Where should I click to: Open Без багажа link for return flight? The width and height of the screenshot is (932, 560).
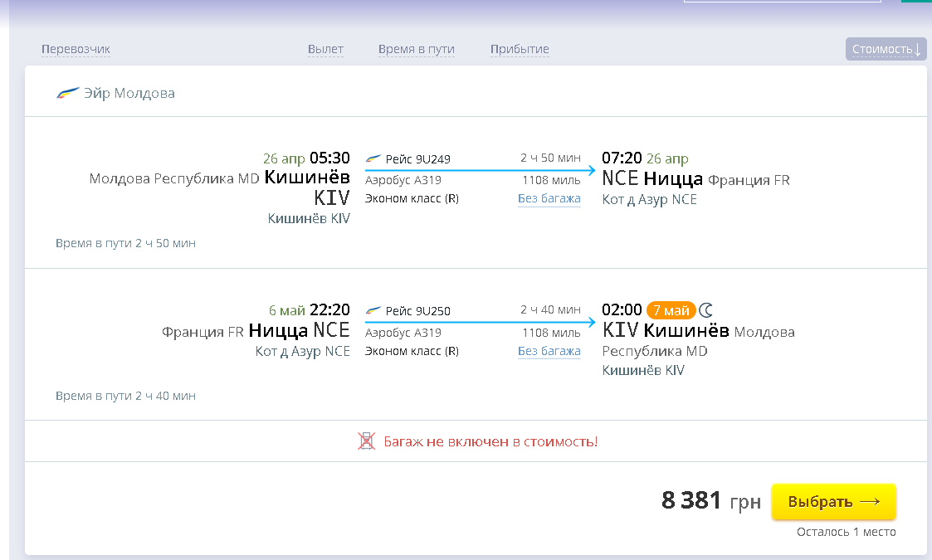[549, 351]
